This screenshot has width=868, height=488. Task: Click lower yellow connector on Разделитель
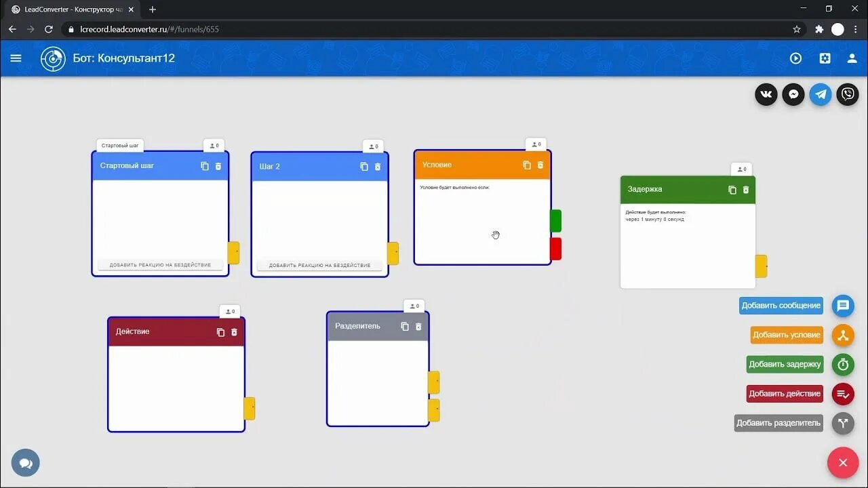433,410
